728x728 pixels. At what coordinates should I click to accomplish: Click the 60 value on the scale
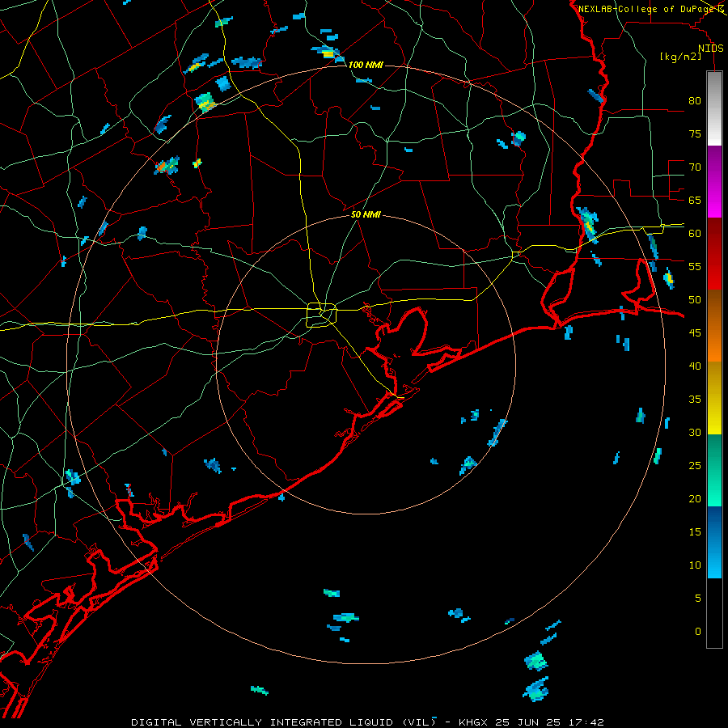coord(695,234)
